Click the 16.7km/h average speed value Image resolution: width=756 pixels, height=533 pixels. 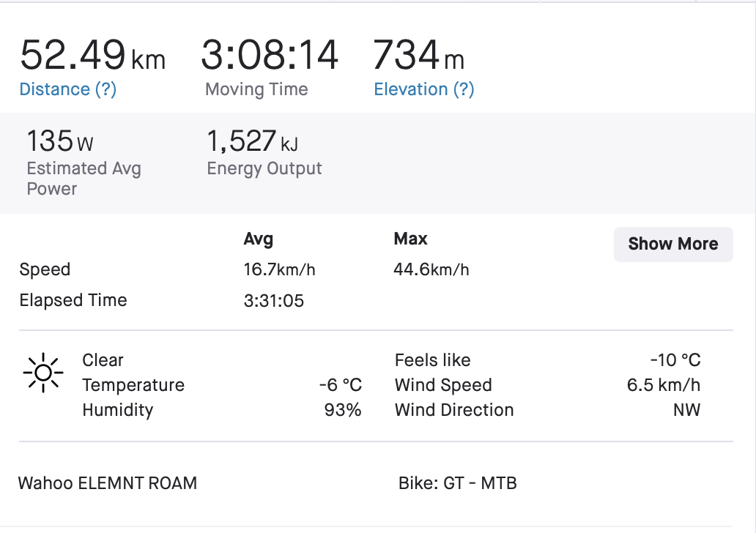click(x=279, y=269)
